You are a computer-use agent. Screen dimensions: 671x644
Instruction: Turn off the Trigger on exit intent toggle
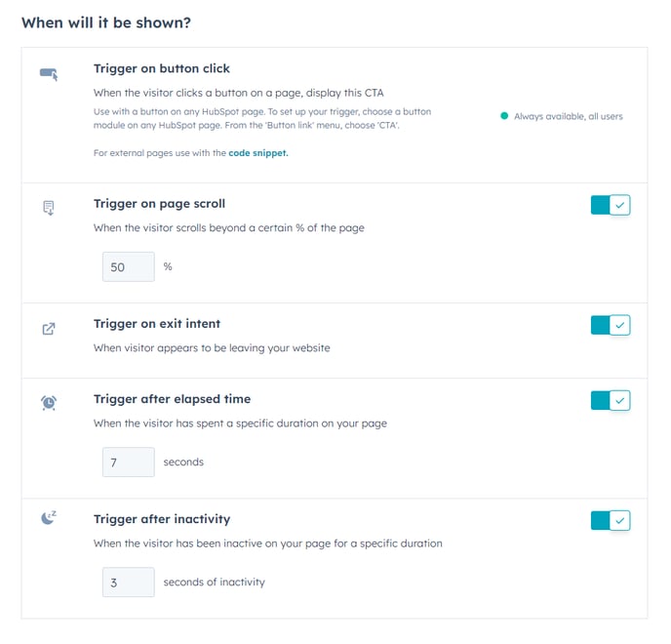point(611,325)
